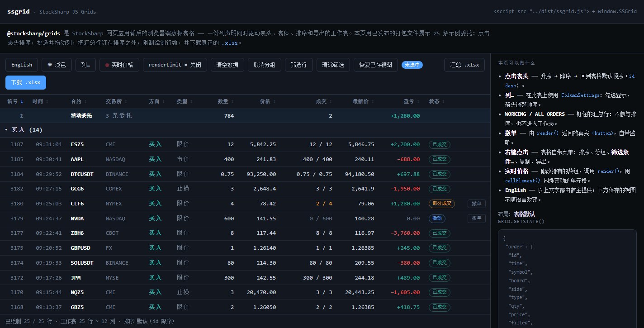The image size is (644, 328).
Task: Click the sort icon beside 方向 header
Action: (x=164, y=102)
